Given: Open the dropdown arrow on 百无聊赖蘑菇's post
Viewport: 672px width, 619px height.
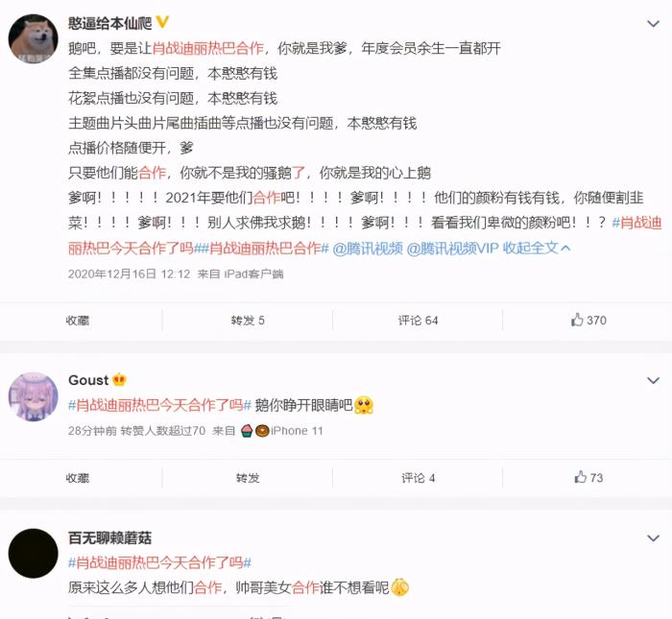Looking at the screenshot, I should (x=653, y=538).
